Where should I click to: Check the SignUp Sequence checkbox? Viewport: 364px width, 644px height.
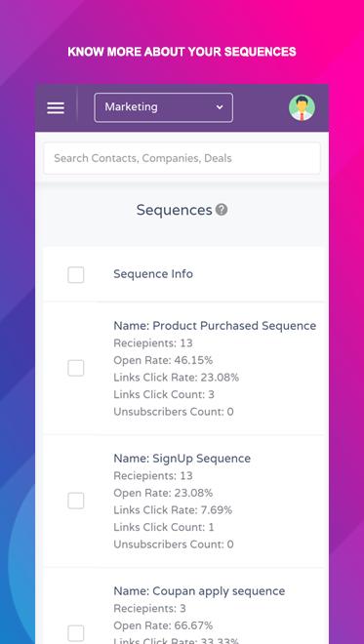[x=76, y=501]
